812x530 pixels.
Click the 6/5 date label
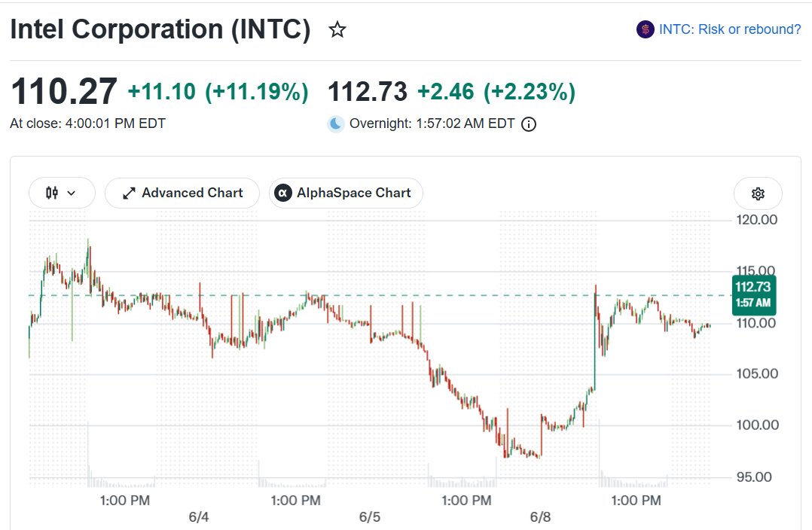click(x=370, y=517)
